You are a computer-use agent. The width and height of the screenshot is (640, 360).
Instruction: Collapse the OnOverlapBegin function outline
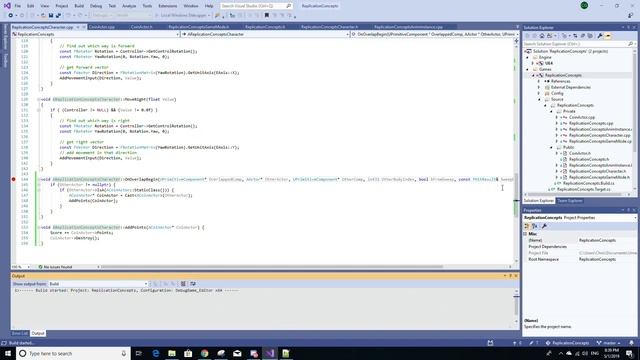(x=39, y=179)
